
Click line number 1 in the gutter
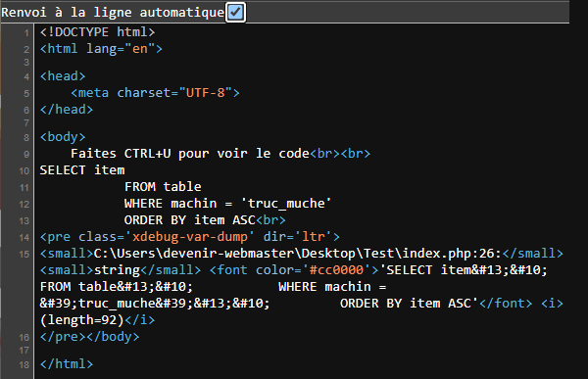click(x=26, y=33)
